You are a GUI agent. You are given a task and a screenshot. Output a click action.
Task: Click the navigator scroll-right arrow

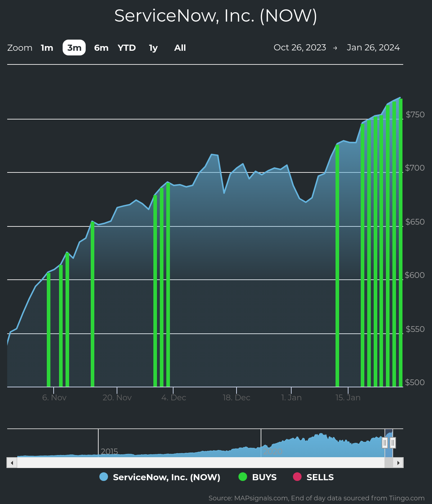pos(398,463)
